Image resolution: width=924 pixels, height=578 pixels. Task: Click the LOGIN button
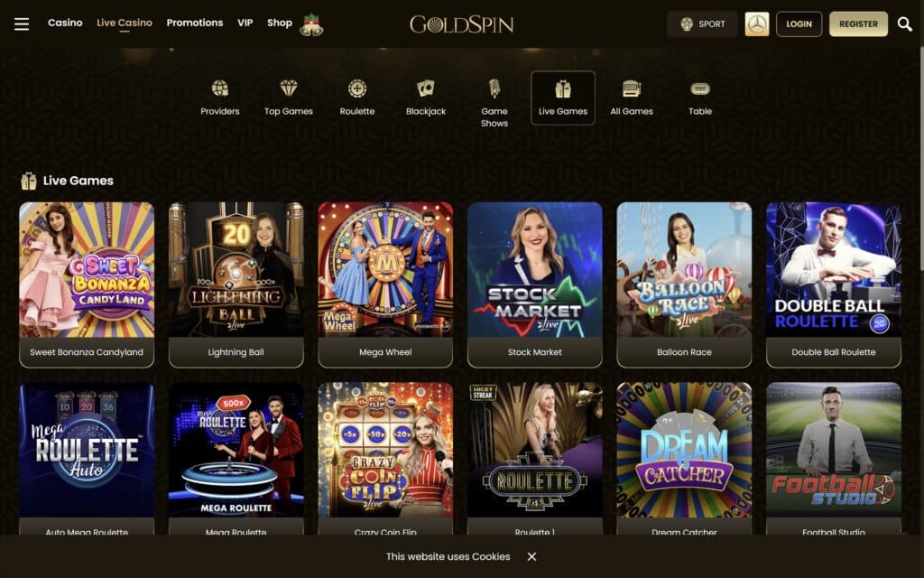(x=799, y=24)
